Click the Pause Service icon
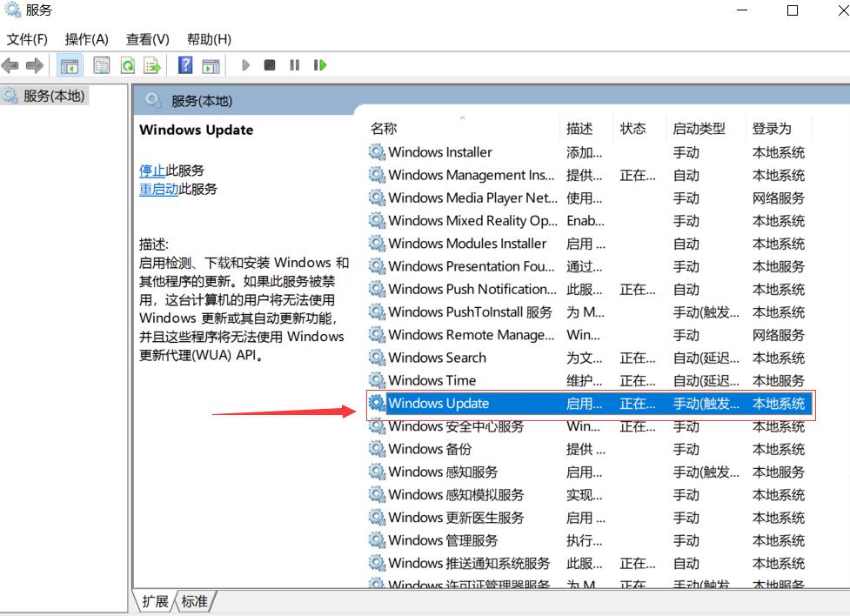This screenshot has height=616, width=850. [294, 65]
